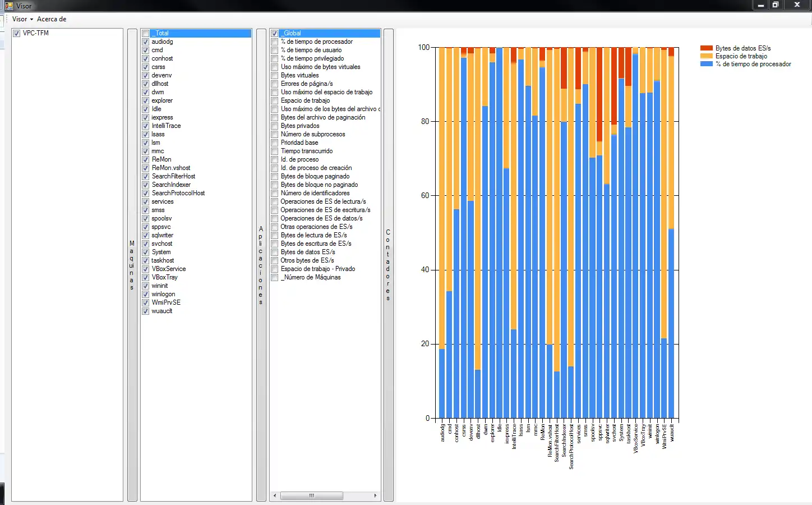Select 'lsass' process entry
This screenshot has height=505, width=812.
(x=158, y=134)
